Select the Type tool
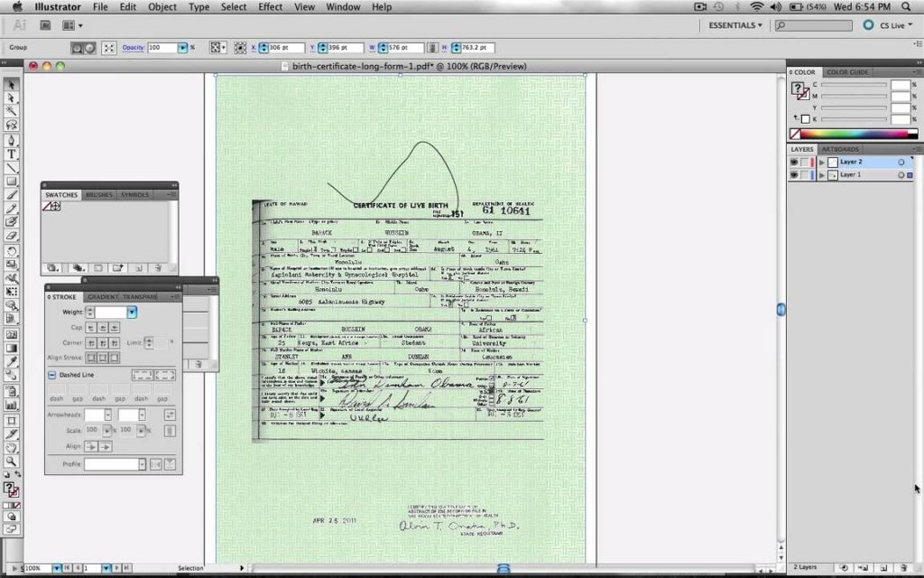 pos(12,154)
